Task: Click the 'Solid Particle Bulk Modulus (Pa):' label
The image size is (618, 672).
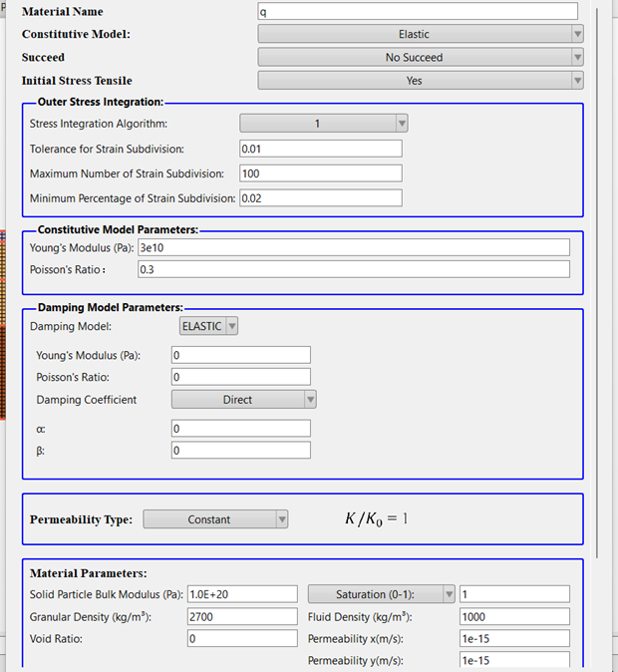Action: click(x=107, y=594)
